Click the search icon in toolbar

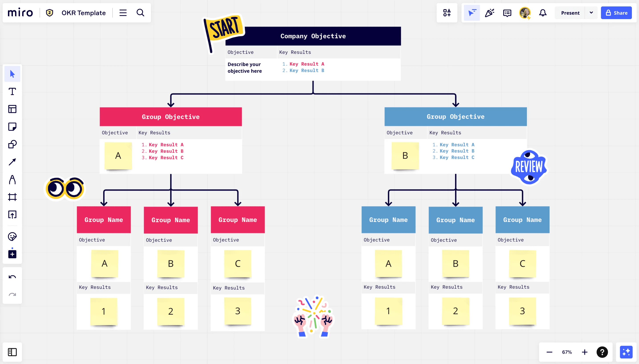[141, 13]
